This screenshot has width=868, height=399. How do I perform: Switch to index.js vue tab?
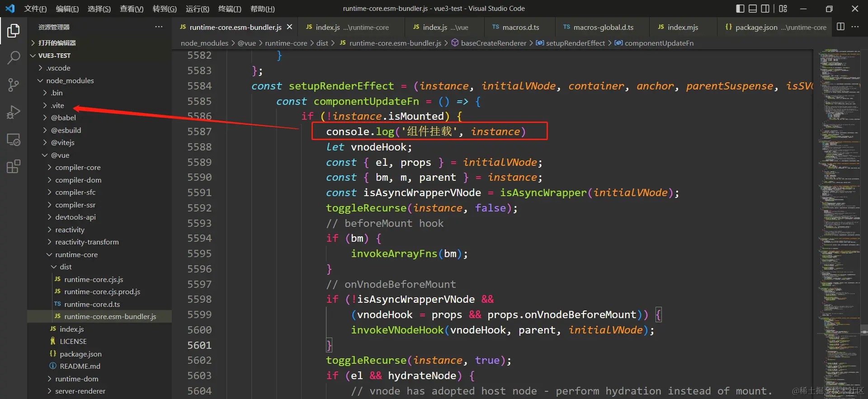coord(444,27)
